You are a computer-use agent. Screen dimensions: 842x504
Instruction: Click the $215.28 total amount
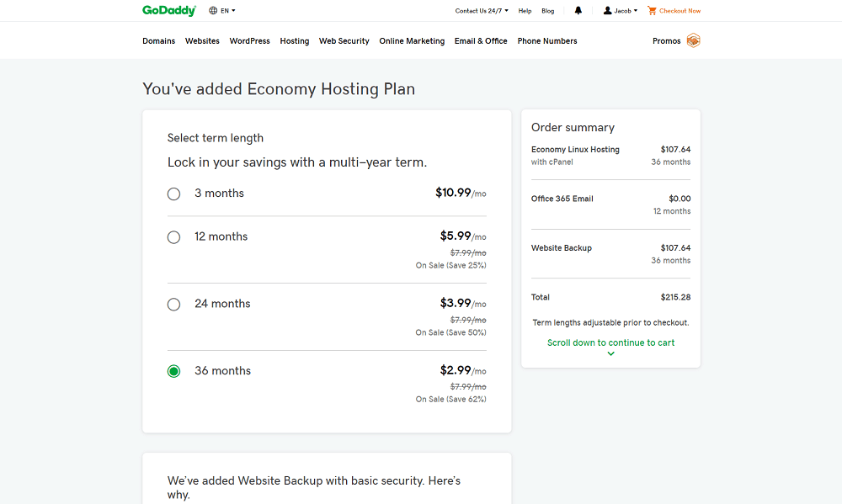675,297
